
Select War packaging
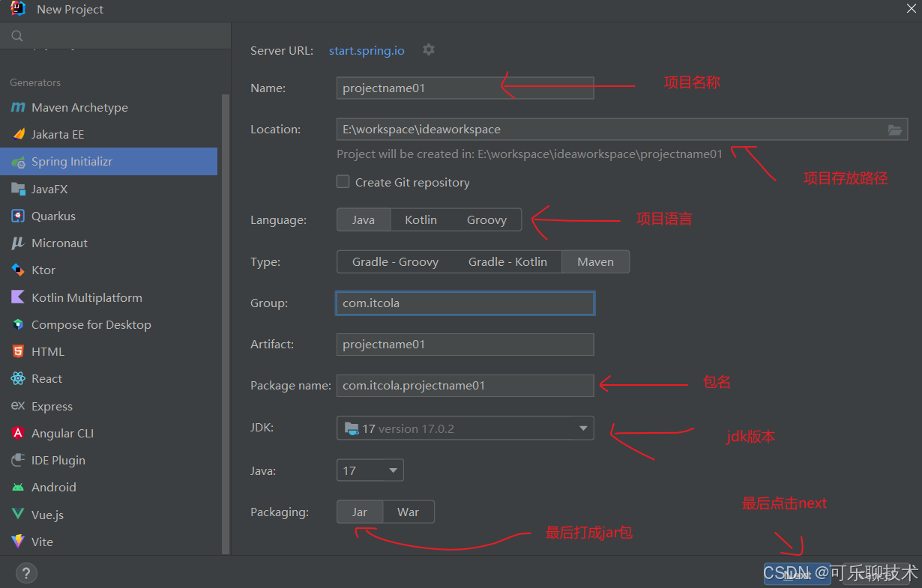coord(409,512)
